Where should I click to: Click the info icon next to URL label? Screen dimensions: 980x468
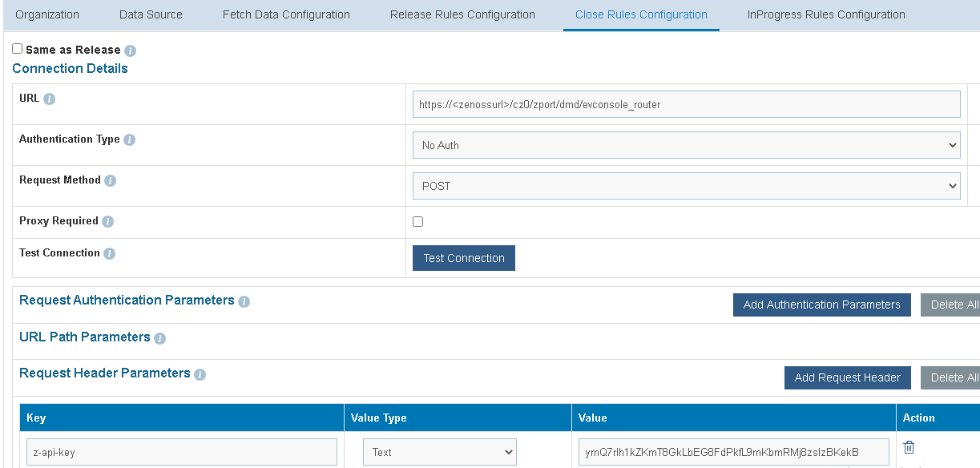pyautogui.click(x=50, y=99)
